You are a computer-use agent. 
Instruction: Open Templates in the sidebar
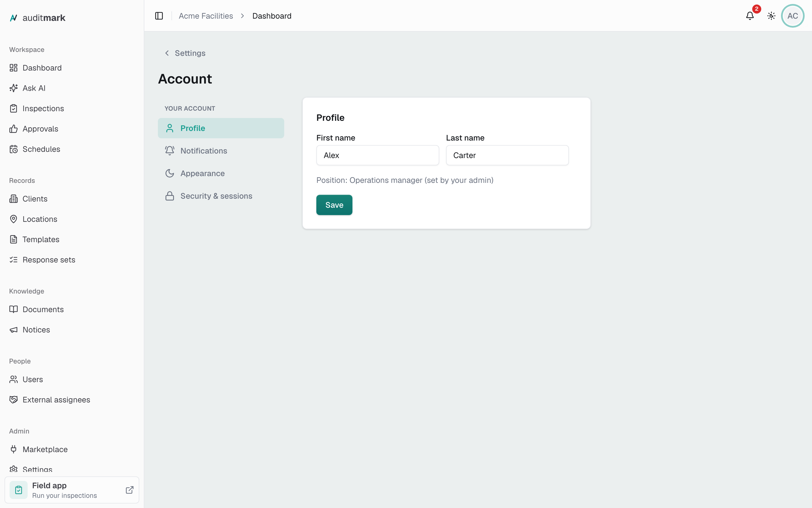tap(72, 240)
